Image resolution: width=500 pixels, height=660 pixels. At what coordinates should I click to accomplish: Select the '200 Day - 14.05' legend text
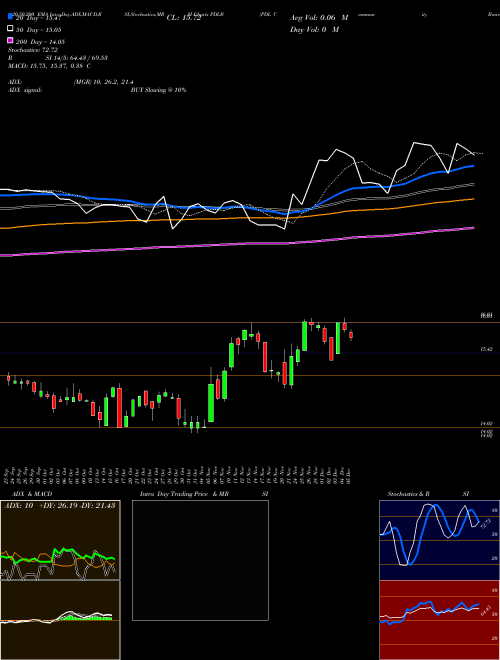coord(40,42)
